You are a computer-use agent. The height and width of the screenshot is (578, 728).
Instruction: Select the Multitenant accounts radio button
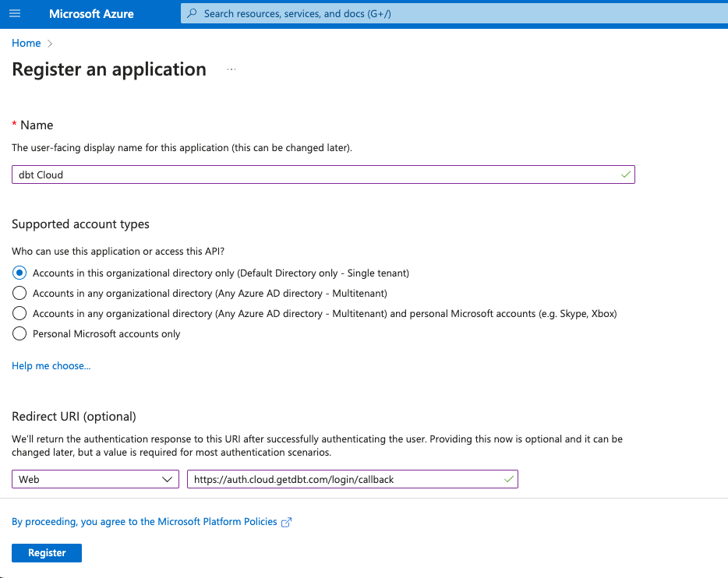pyautogui.click(x=19, y=293)
